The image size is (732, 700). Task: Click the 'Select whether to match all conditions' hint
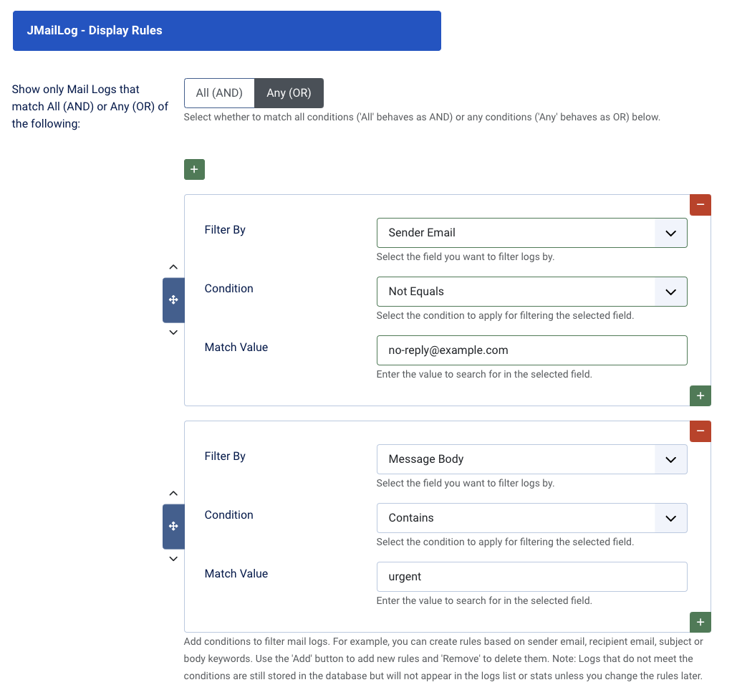tap(422, 118)
